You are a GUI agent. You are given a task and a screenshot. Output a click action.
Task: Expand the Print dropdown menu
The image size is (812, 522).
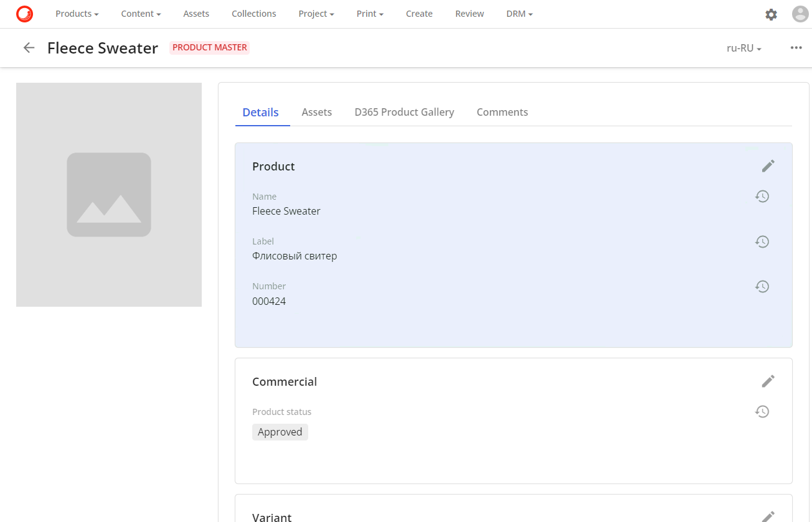(x=370, y=14)
